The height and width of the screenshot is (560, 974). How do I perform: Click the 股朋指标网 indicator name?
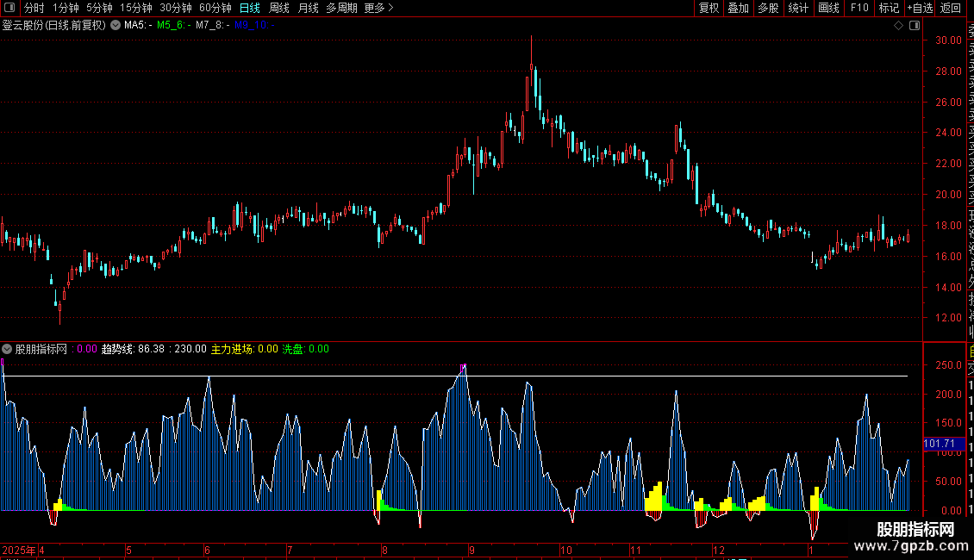pyautogui.click(x=41, y=349)
